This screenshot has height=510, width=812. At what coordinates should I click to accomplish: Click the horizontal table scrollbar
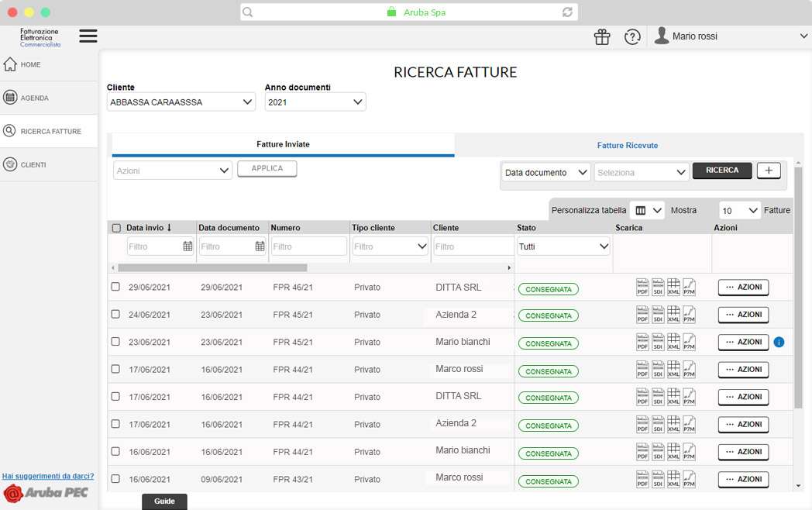click(211, 267)
